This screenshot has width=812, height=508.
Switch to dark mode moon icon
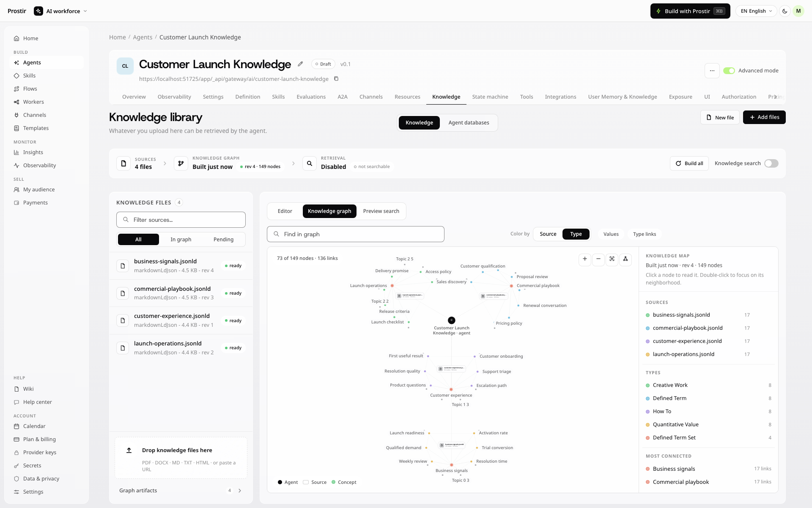tap(785, 11)
